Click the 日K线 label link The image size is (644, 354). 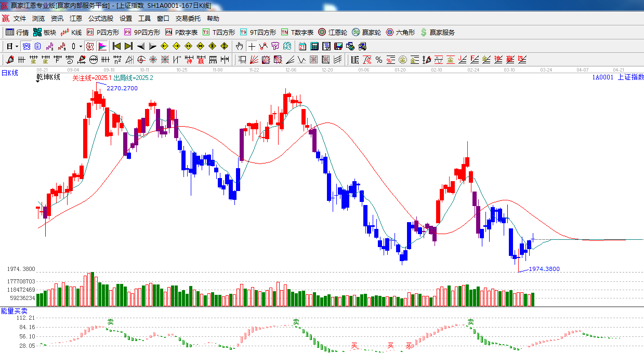(x=9, y=73)
